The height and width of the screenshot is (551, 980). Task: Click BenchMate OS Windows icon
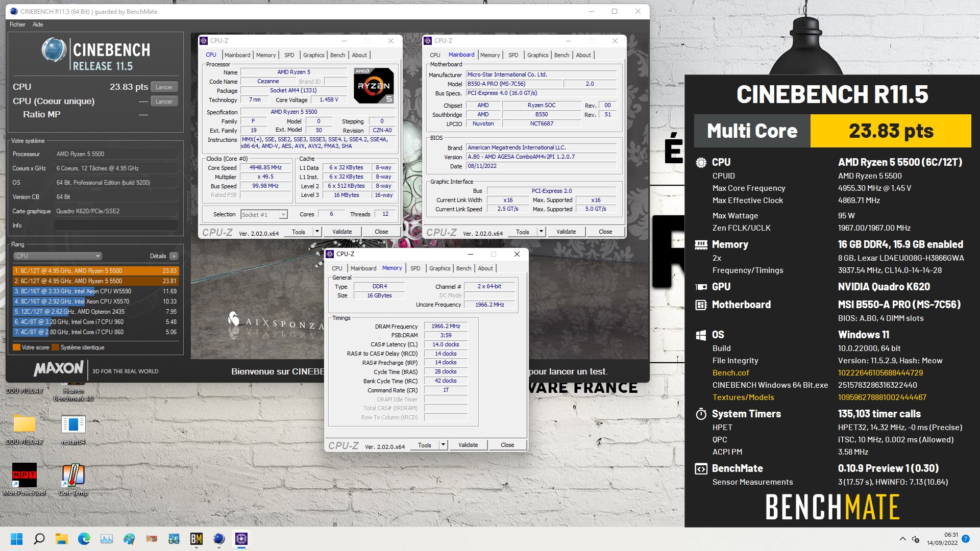point(701,335)
